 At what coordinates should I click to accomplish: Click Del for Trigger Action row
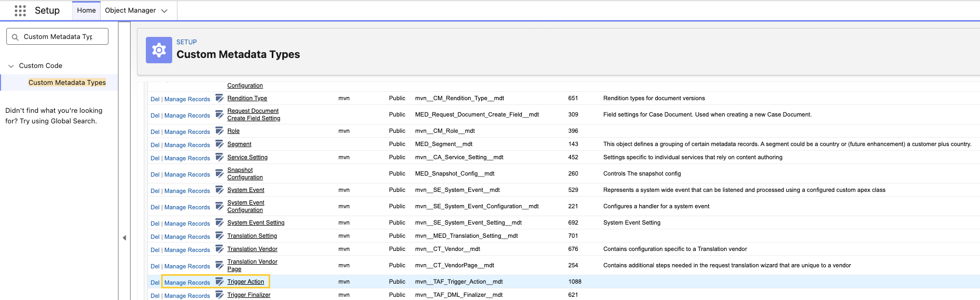[x=155, y=283]
